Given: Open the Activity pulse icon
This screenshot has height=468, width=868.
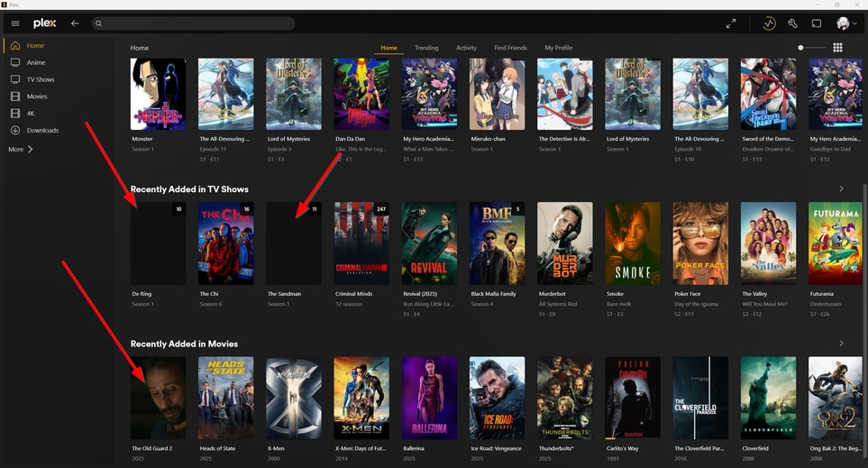Looking at the screenshot, I should pos(769,23).
